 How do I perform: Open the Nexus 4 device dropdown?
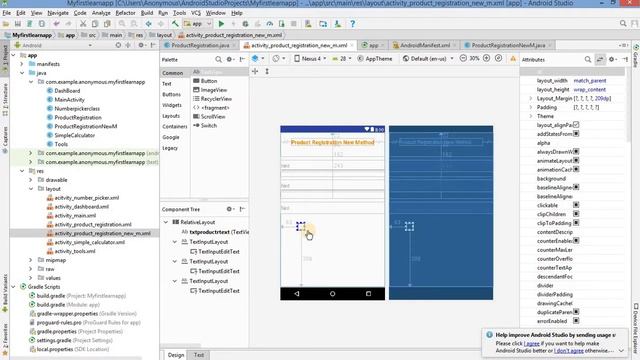[310, 59]
